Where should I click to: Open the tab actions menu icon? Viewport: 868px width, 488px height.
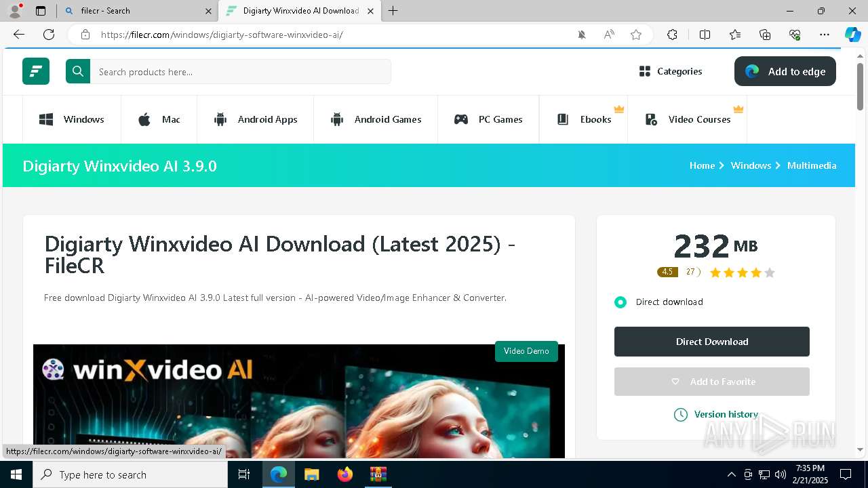pyautogui.click(x=41, y=11)
